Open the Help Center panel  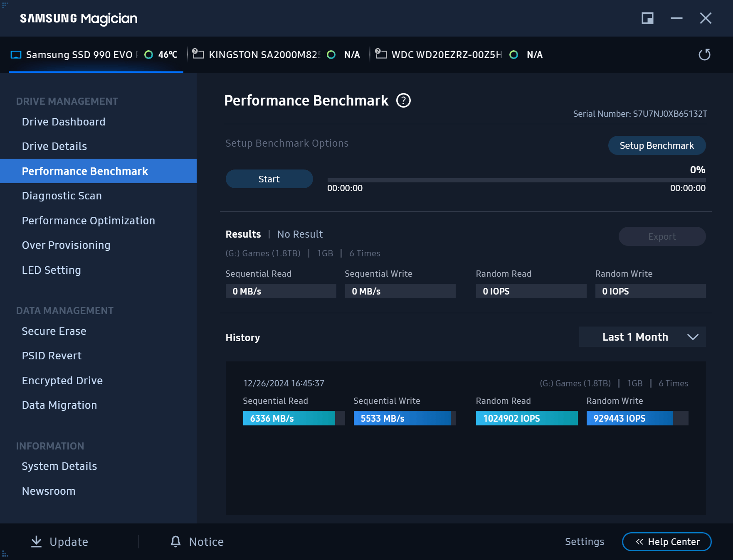click(x=666, y=542)
